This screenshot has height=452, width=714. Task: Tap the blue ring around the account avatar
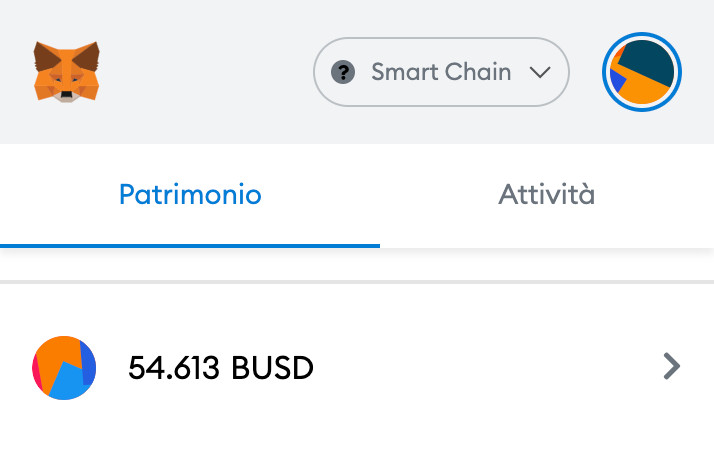(642, 34)
